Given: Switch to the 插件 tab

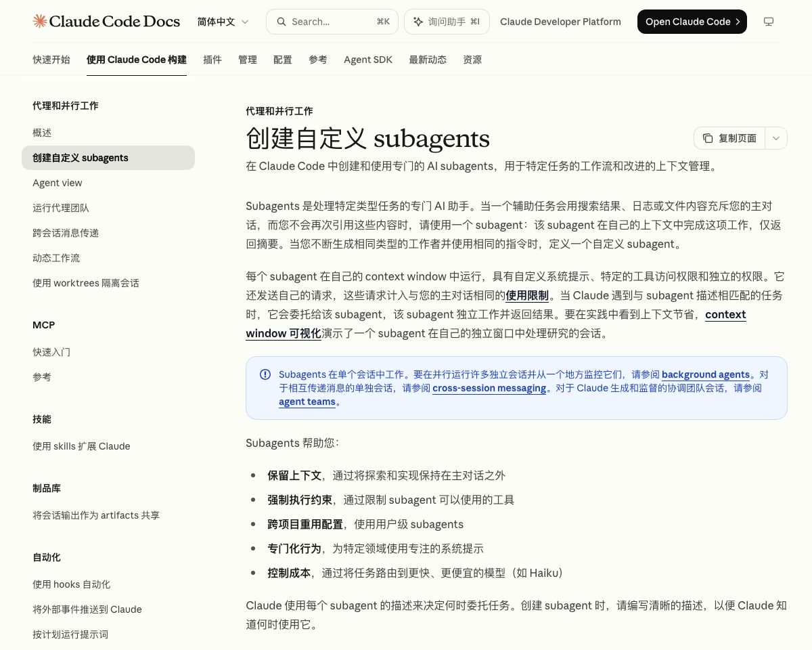Looking at the screenshot, I should click(x=212, y=60).
